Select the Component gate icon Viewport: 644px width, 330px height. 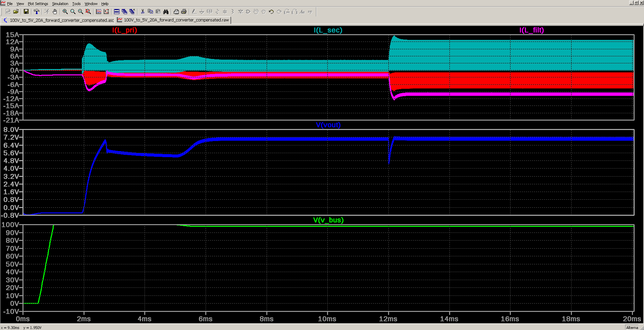[248, 12]
